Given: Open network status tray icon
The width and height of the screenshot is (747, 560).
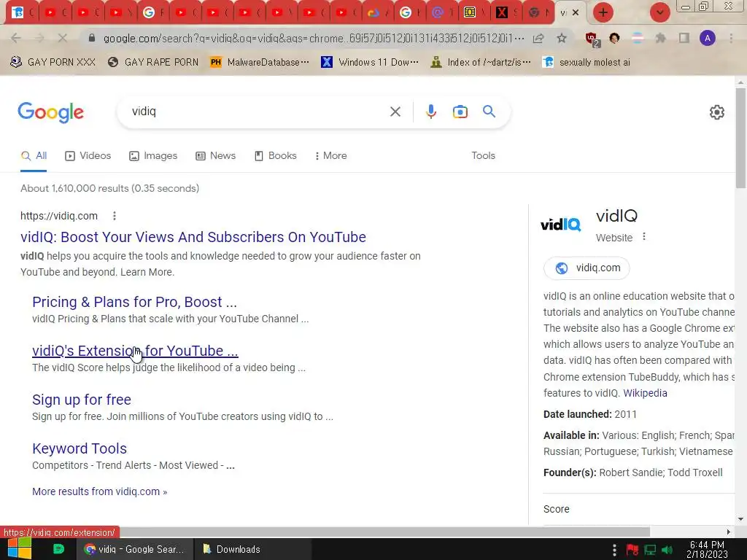Looking at the screenshot, I should pos(650,550).
